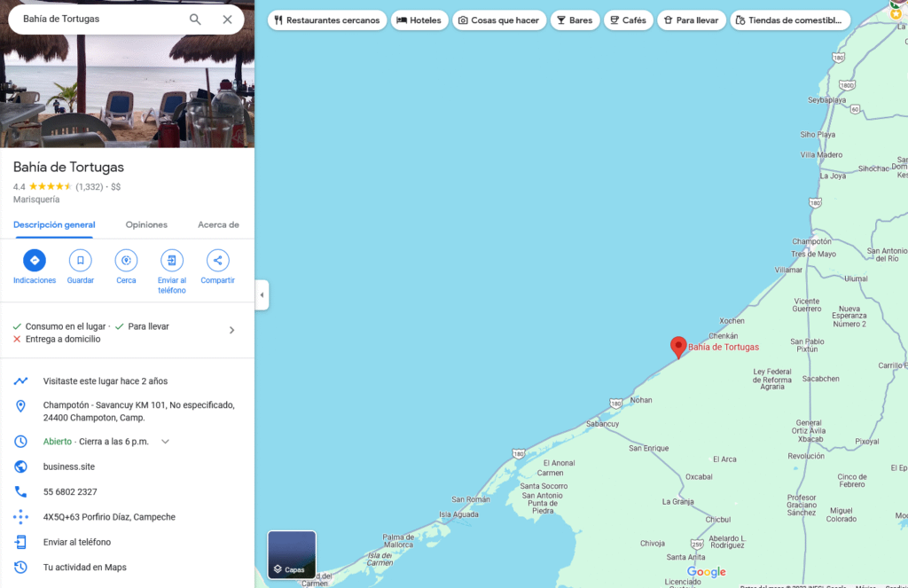Click the search magnifier icon
This screenshot has height=588, width=908.
[x=195, y=20]
